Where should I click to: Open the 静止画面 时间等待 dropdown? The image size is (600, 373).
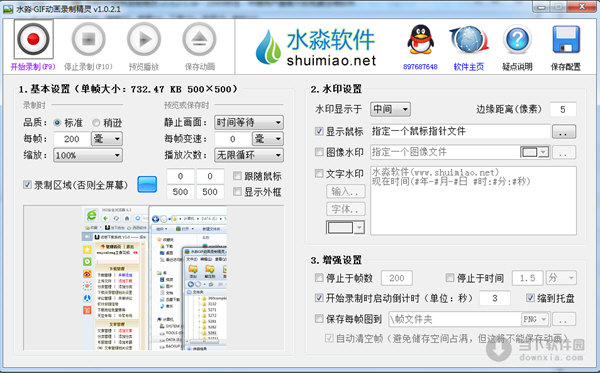[x=249, y=122]
